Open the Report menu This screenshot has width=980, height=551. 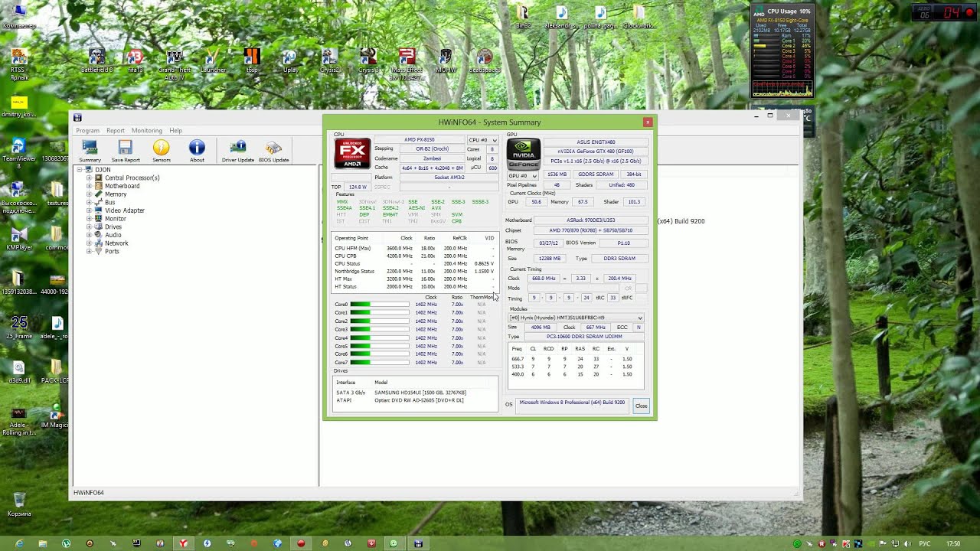pos(116,131)
